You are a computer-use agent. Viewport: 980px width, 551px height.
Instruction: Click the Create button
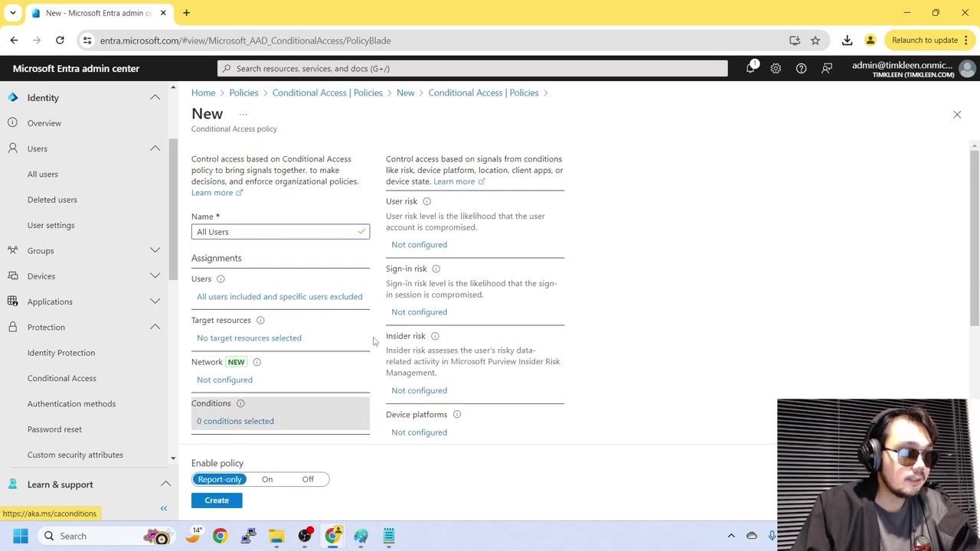(217, 500)
